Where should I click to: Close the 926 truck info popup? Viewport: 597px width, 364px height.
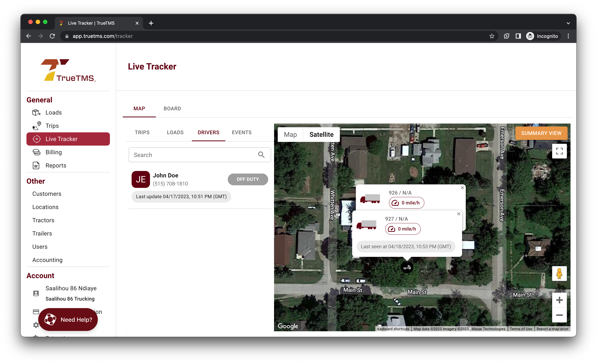(462, 188)
